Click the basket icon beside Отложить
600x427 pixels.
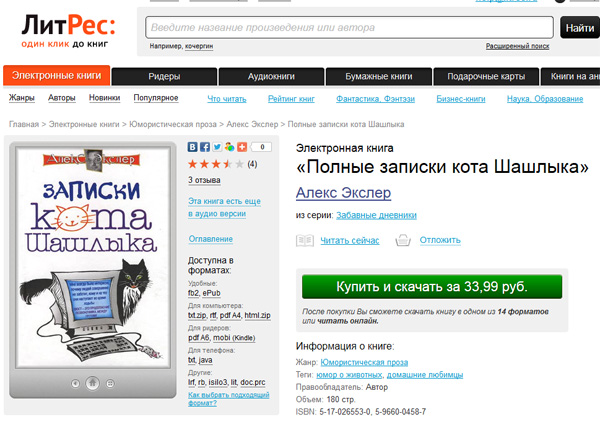point(403,241)
